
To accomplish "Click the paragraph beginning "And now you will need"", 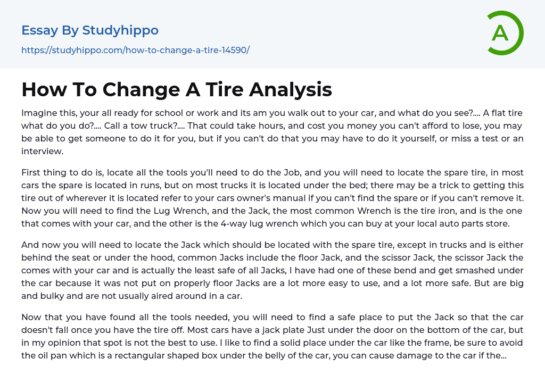I will [x=272, y=270].
